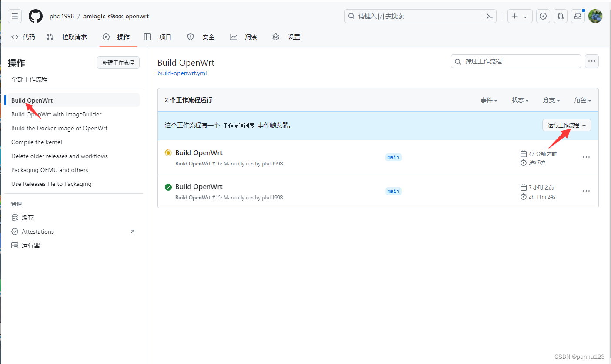The height and width of the screenshot is (364, 611).
Task: Switch to the 项目 tab
Action: click(158, 37)
